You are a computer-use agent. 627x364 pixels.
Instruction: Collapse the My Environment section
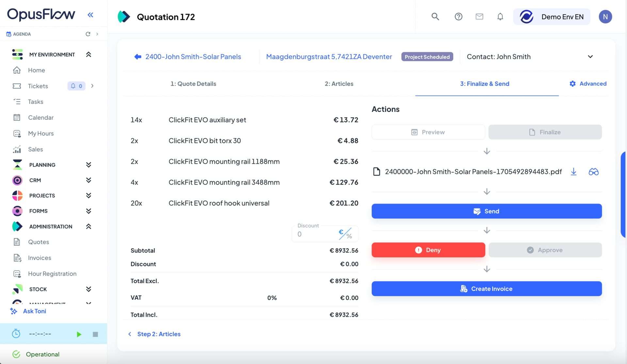tap(88, 54)
